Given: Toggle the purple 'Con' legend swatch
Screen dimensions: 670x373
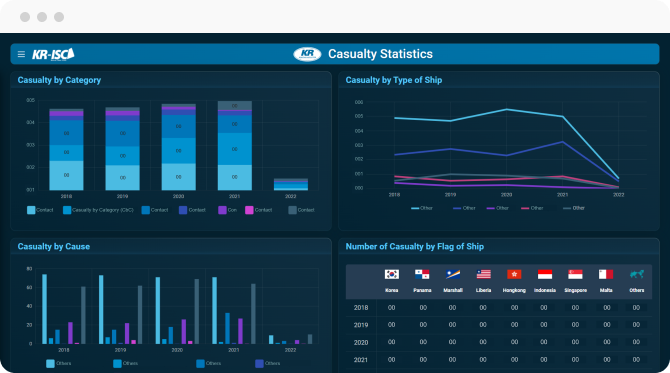Looking at the screenshot, I should tap(222, 210).
